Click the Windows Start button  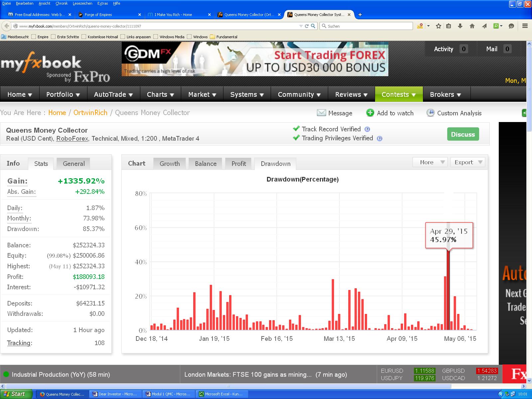pos(16,394)
